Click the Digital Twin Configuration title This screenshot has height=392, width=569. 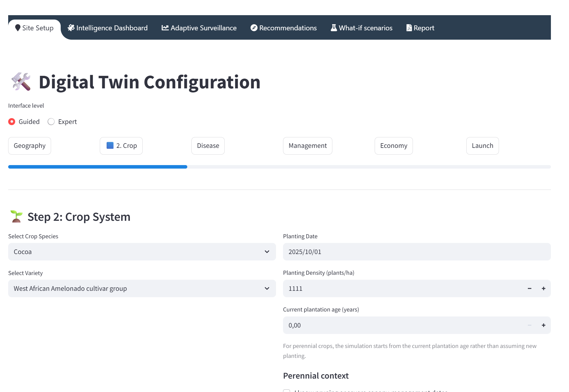pos(149,82)
